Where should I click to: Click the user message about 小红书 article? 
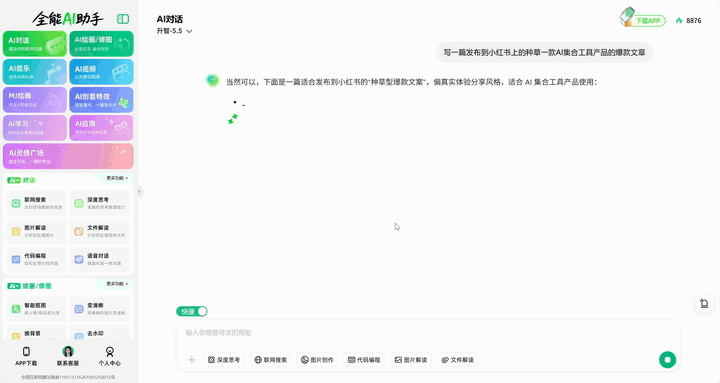pyautogui.click(x=544, y=52)
